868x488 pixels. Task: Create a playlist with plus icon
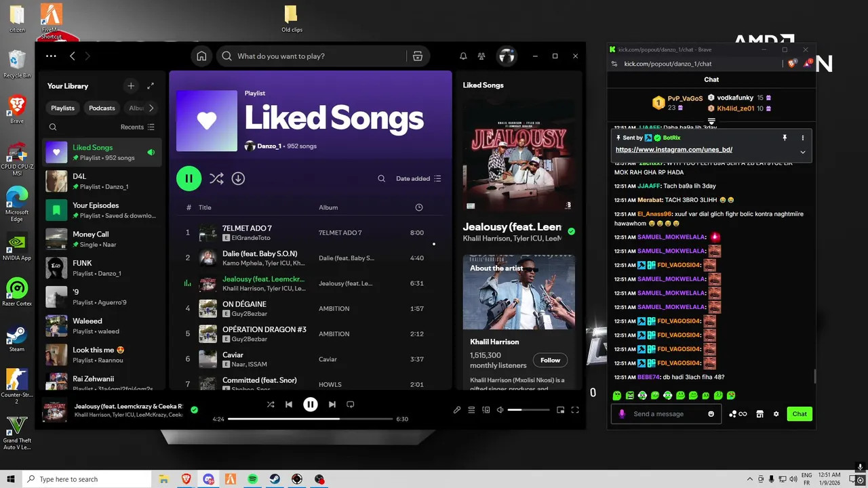tap(131, 86)
